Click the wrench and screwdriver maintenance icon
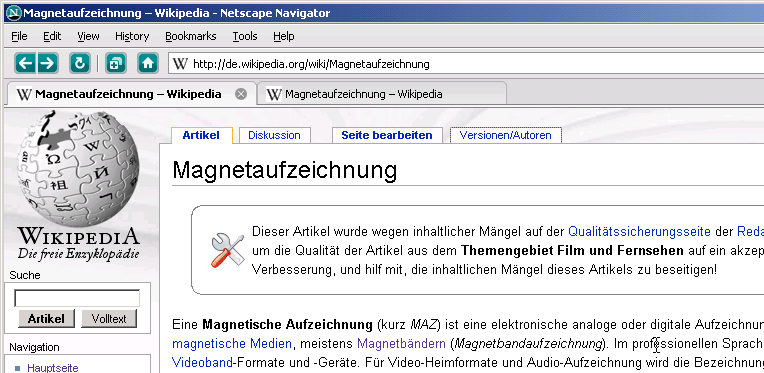Image resolution: width=764 pixels, height=373 pixels. tap(227, 250)
